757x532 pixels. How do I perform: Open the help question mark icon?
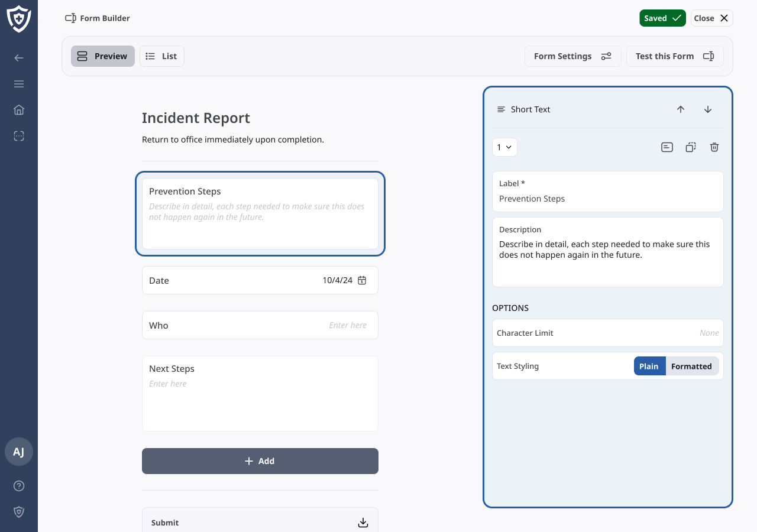pyautogui.click(x=19, y=486)
